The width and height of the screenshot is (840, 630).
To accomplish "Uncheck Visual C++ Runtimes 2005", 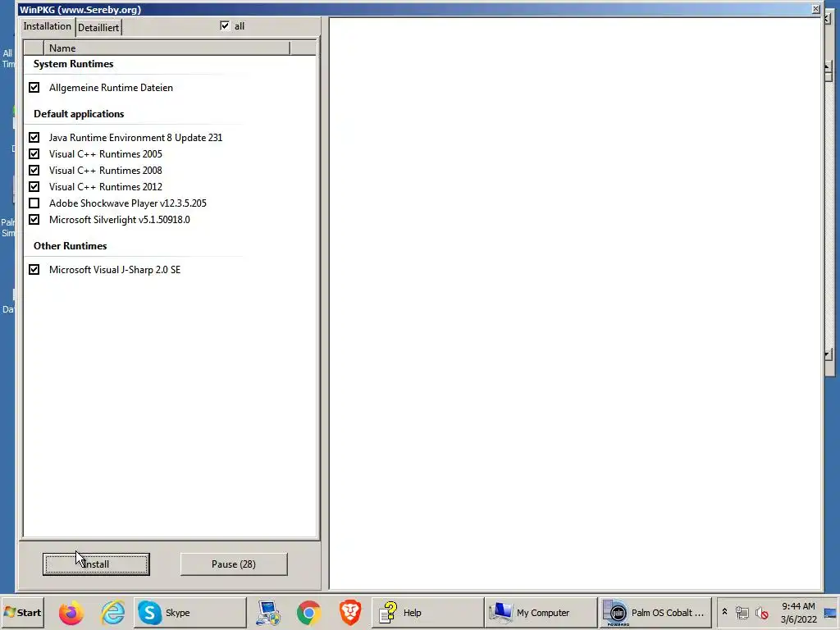I will 34,153.
